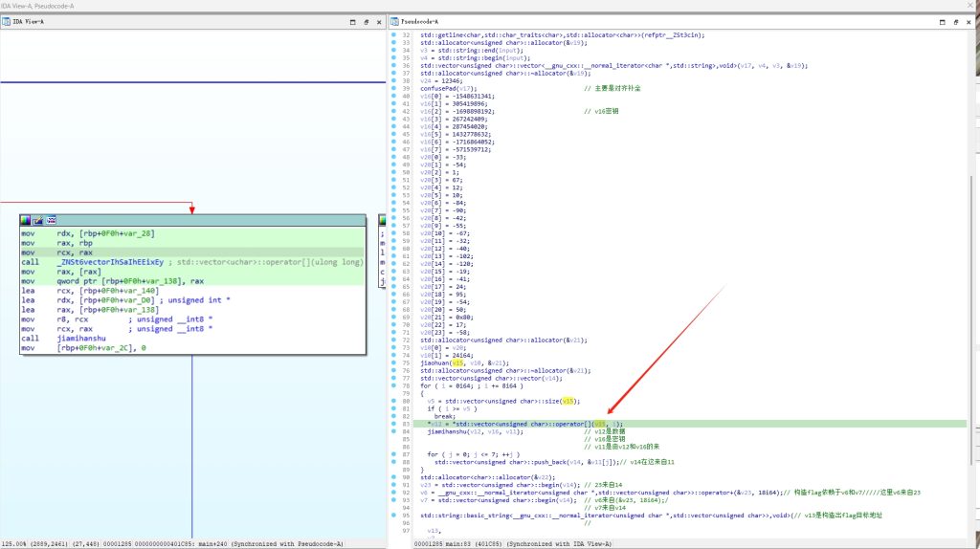
Task: Click 'v16[0] = -1548631341;' line
Action: point(457,97)
